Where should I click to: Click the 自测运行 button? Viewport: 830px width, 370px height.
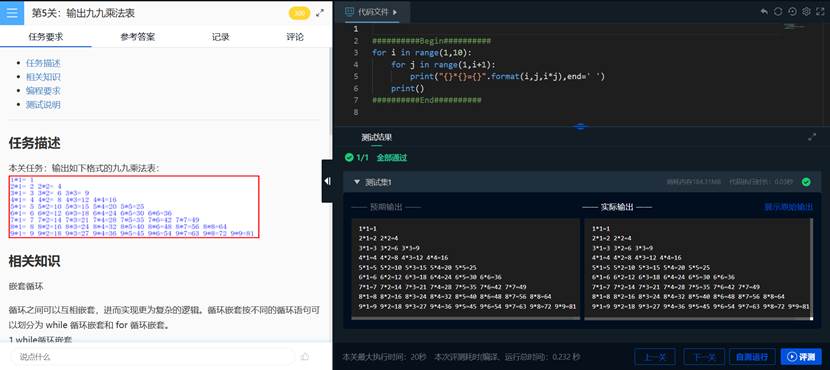click(752, 357)
